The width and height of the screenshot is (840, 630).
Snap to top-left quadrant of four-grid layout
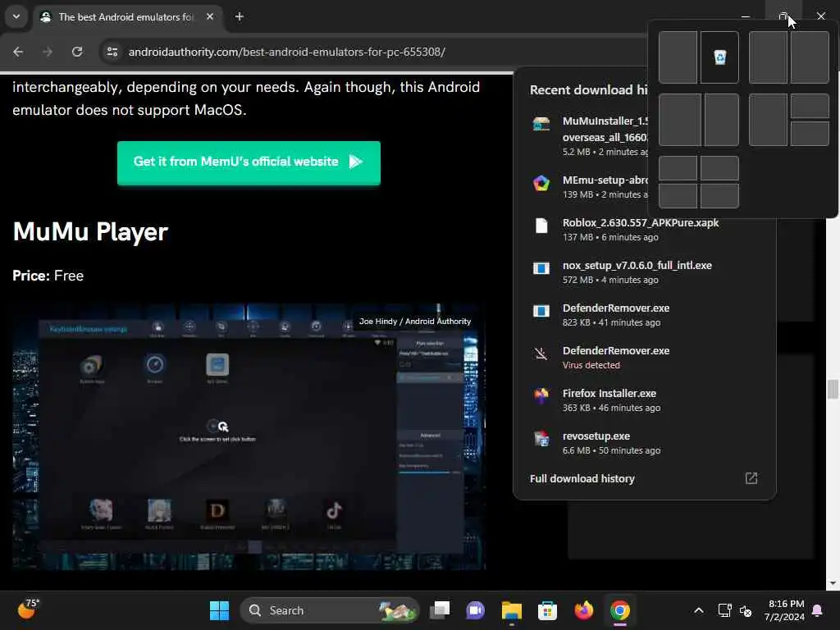pos(678,169)
